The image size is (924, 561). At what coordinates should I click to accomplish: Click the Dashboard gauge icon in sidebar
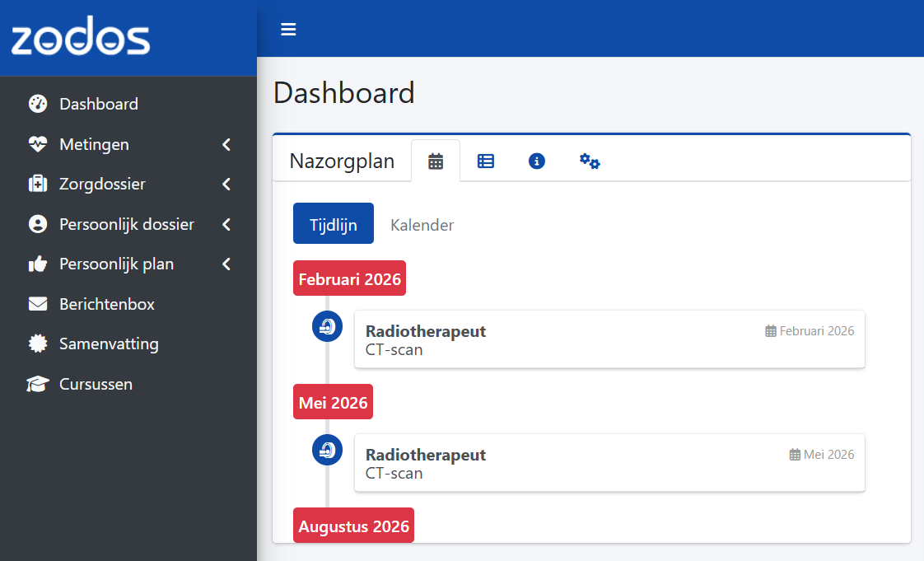click(38, 104)
